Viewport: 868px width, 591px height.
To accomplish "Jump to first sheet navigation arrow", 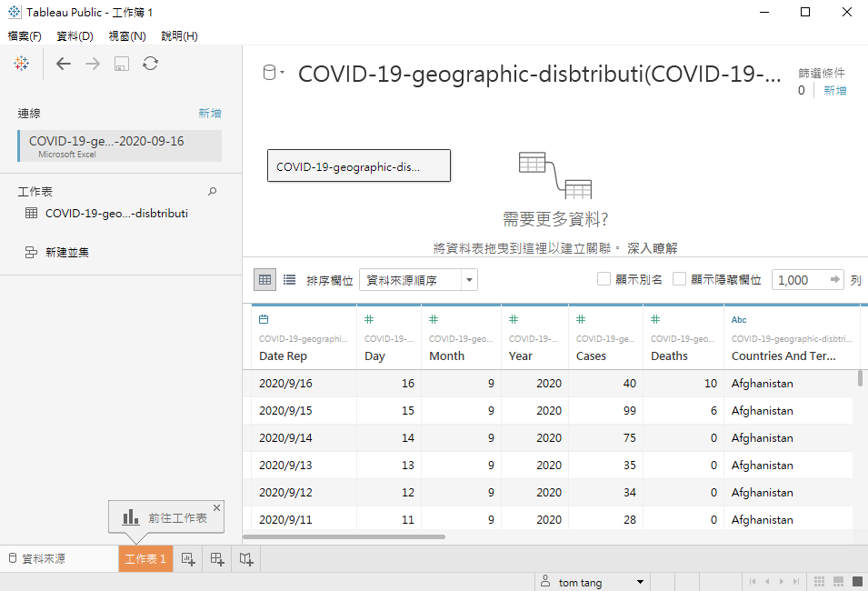I will pyautogui.click(x=753, y=582).
